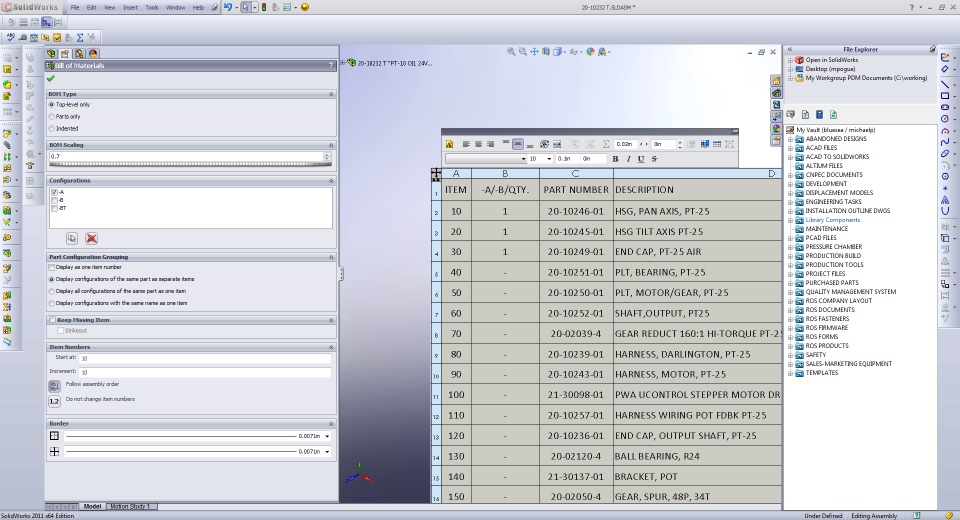Toggle Italic in table formatting toolbar

tap(628, 159)
